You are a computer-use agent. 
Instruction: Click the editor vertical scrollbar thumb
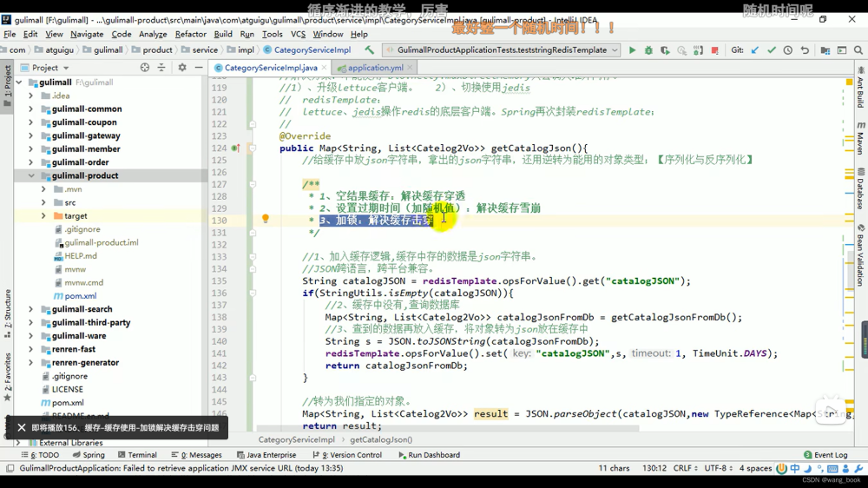tap(850, 270)
